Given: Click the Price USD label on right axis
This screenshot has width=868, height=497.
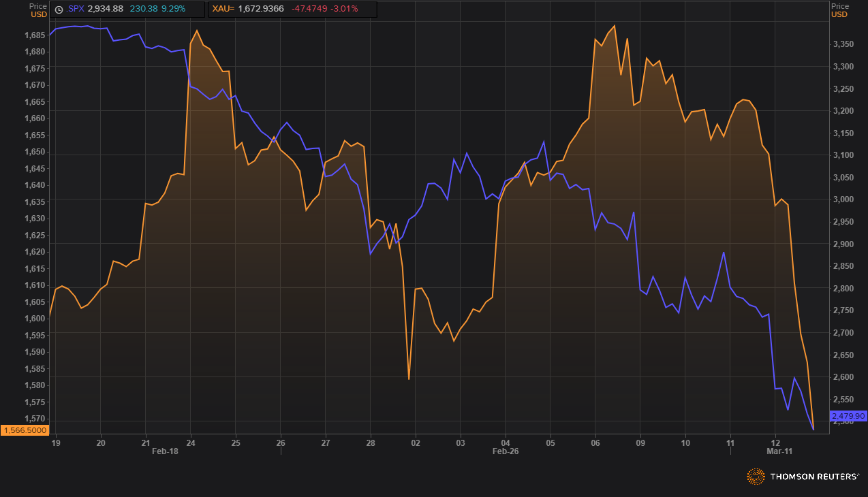Looking at the screenshot, I should [x=840, y=10].
